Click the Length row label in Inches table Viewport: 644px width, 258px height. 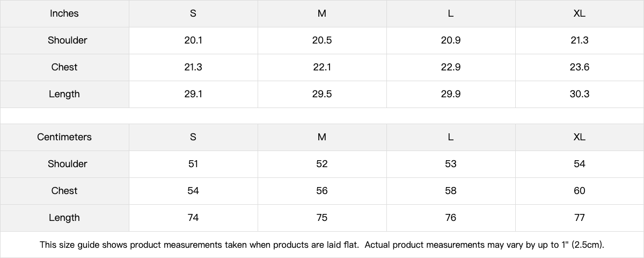[x=64, y=94]
